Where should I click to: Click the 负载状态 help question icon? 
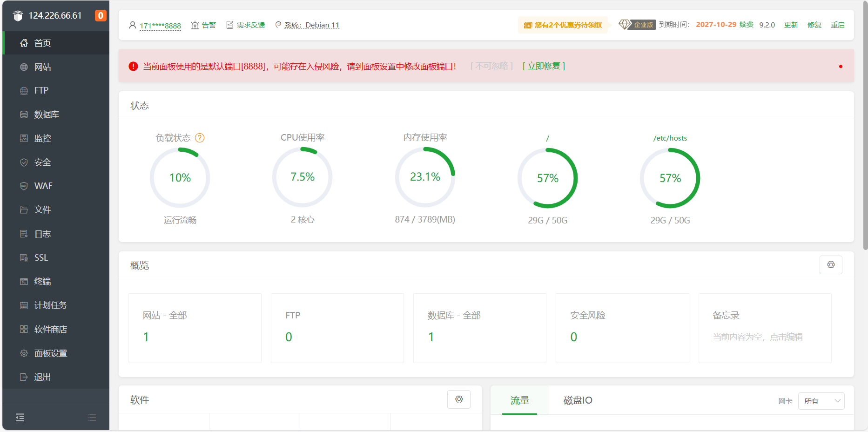click(200, 138)
